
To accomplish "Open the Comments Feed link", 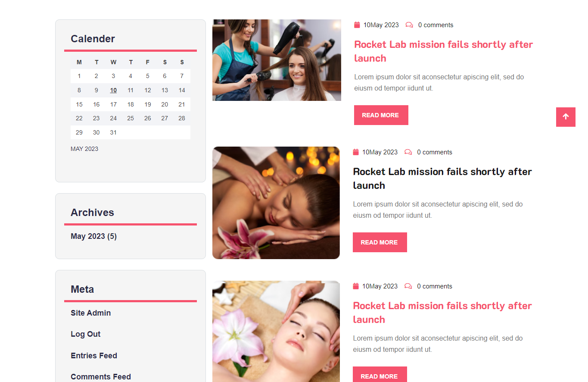I will click(101, 377).
